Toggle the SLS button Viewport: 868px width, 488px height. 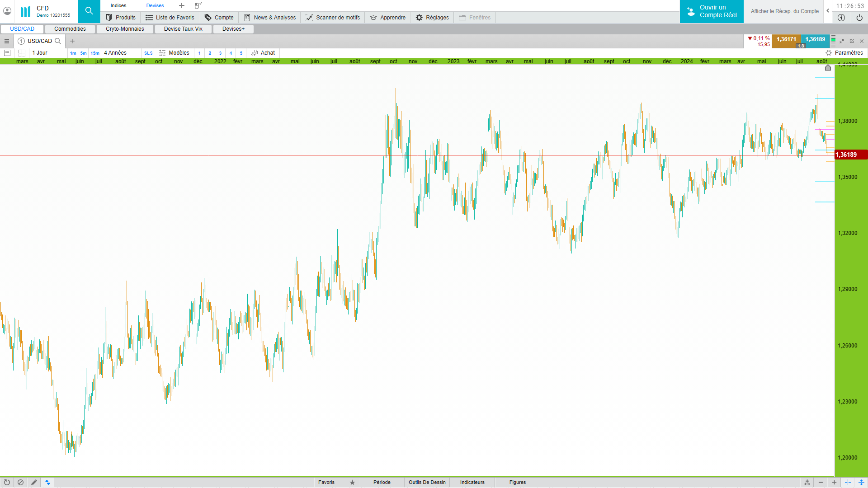[148, 53]
